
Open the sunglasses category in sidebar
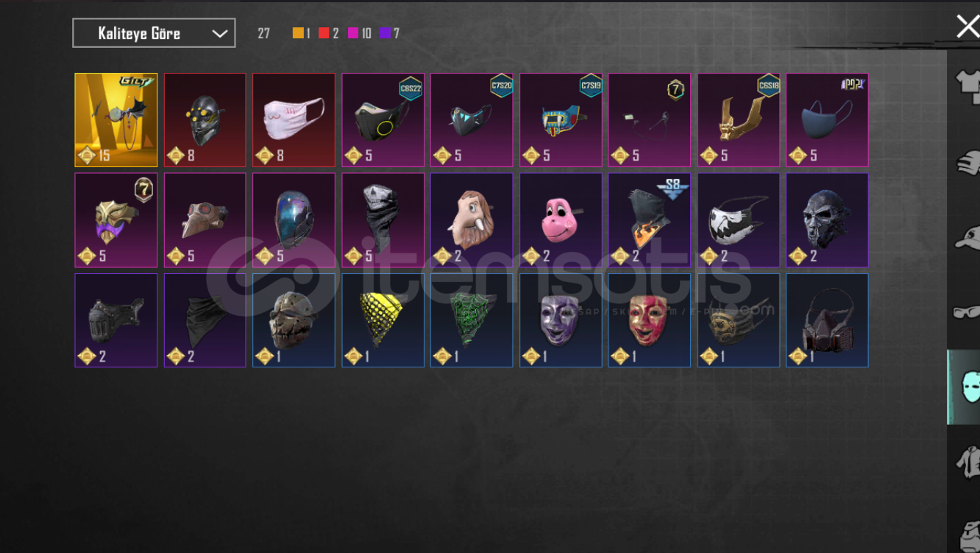tap(967, 312)
